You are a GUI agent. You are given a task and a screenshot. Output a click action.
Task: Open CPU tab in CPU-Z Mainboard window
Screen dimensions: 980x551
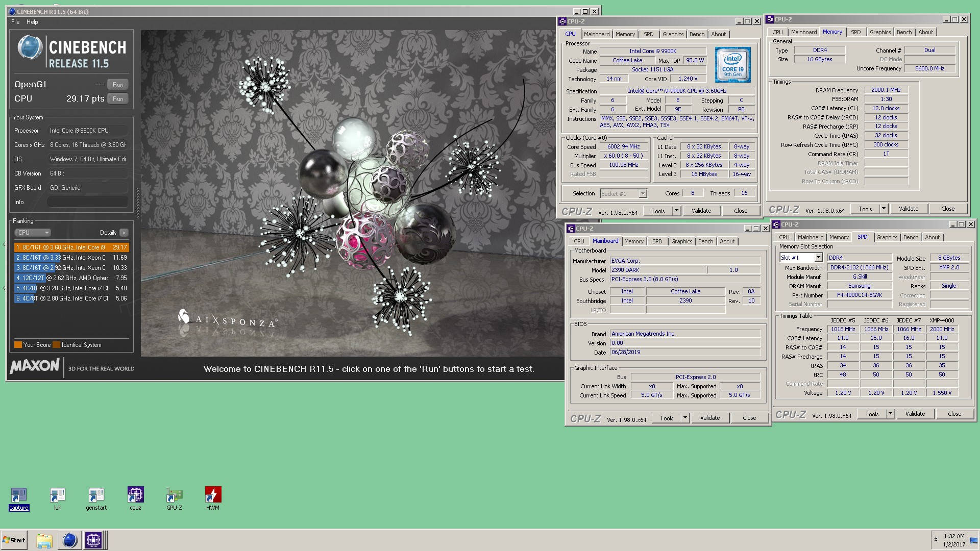[579, 241]
